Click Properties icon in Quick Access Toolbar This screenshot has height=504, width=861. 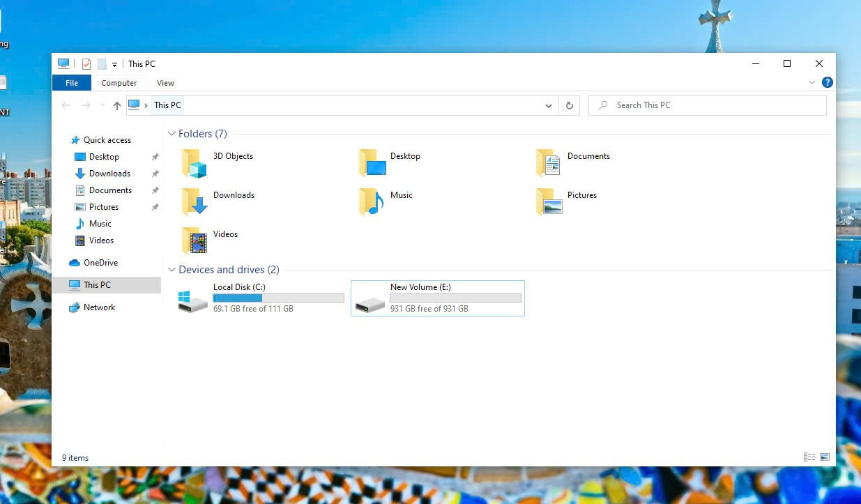(86, 64)
